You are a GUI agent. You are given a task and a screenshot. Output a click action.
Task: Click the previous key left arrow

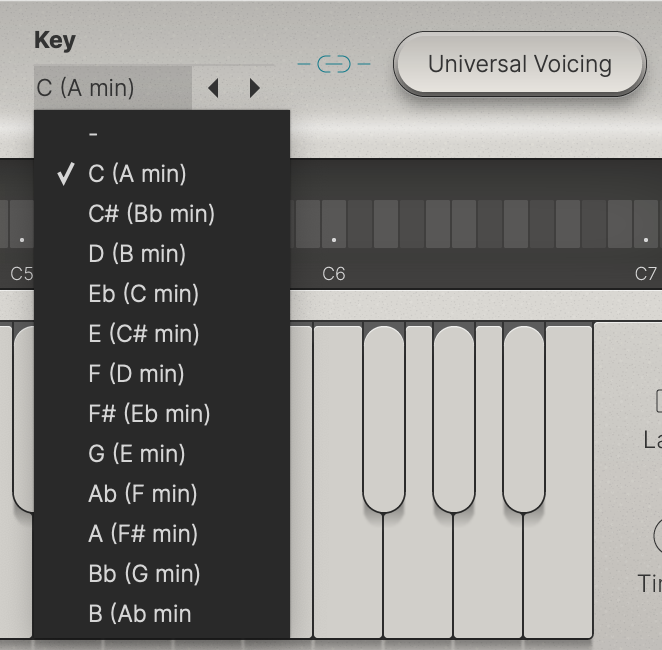[213, 88]
